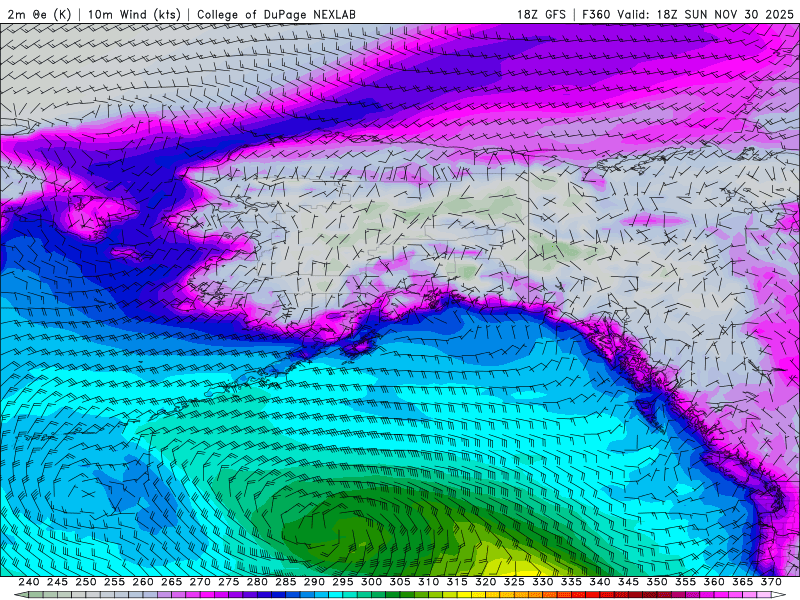Select the 345 colorbar number
This screenshot has width=800, height=600.
click(629, 582)
